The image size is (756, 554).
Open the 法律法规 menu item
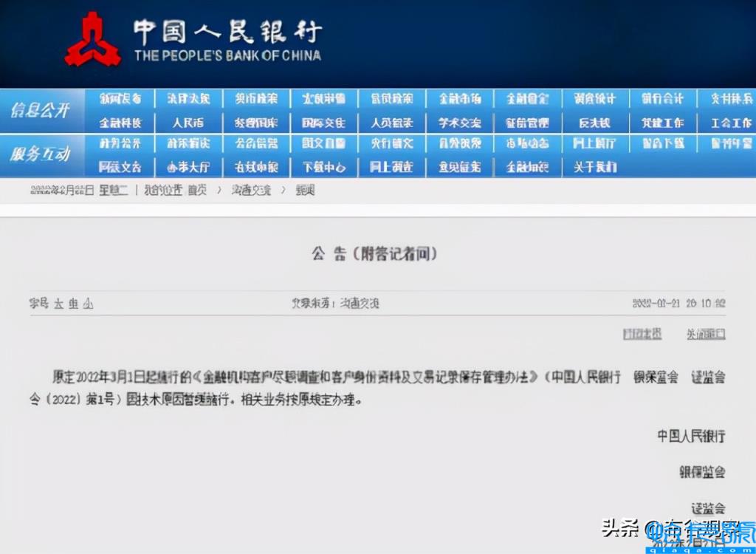pyautogui.click(x=188, y=99)
